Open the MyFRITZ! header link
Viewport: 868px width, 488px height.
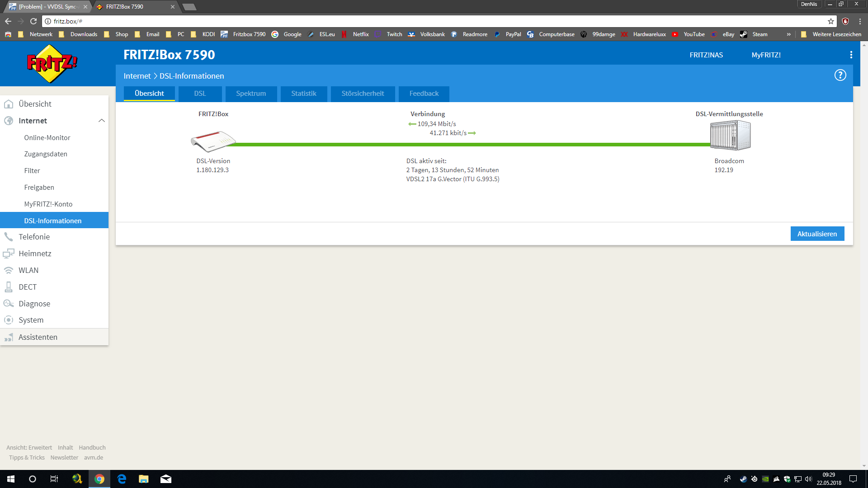tap(766, 55)
